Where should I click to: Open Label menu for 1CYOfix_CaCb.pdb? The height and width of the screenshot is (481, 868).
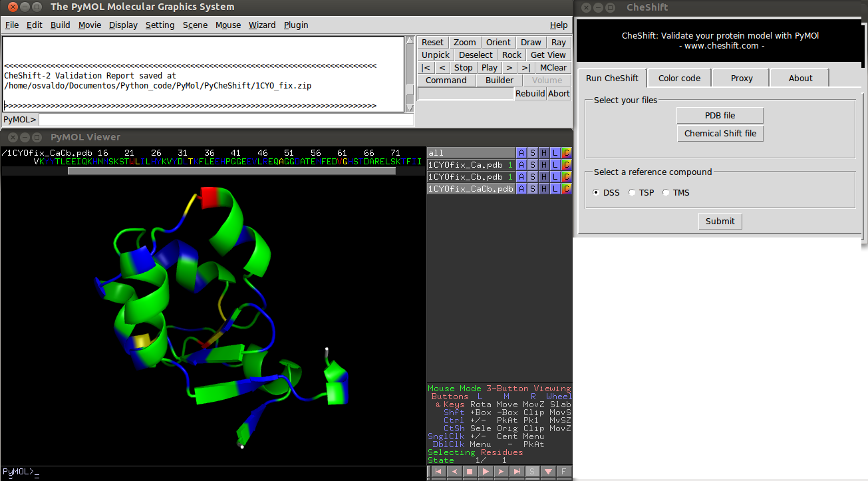pyautogui.click(x=555, y=189)
